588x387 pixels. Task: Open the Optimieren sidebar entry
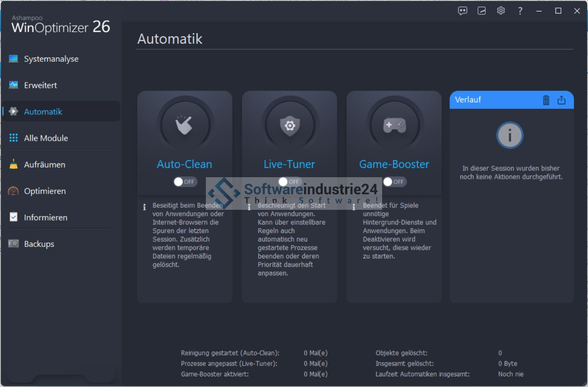click(x=45, y=191)
